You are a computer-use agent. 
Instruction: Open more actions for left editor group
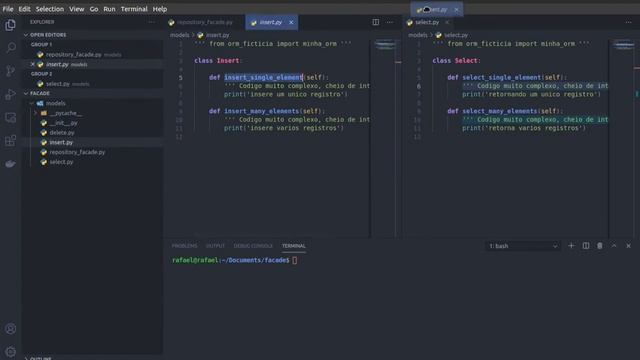390,22
